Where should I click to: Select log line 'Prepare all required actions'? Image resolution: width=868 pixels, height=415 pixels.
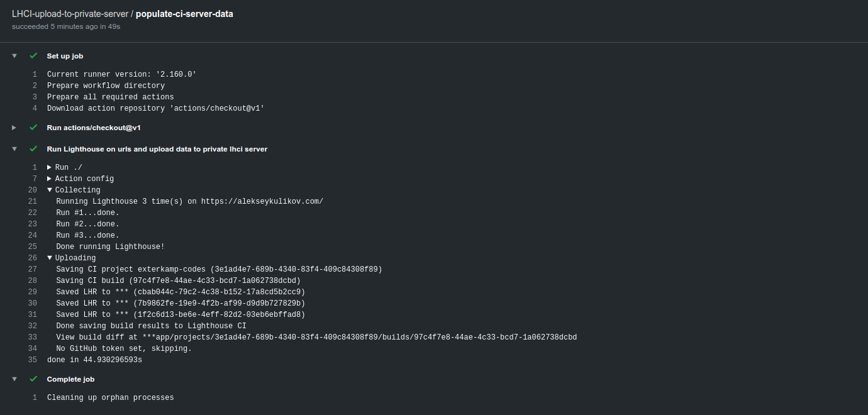(x=110, y=97)
